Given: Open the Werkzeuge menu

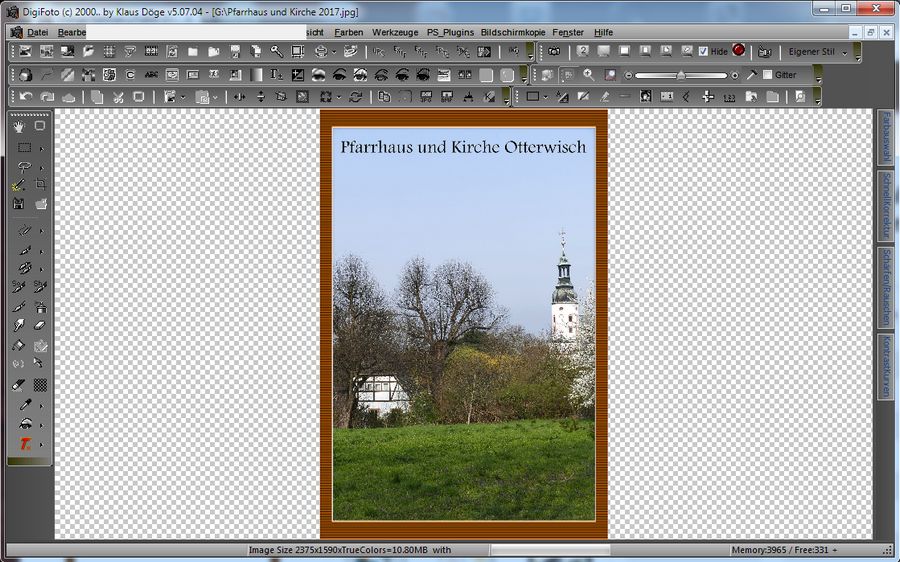Looking at the screenshot, I should tap(395, 32).
